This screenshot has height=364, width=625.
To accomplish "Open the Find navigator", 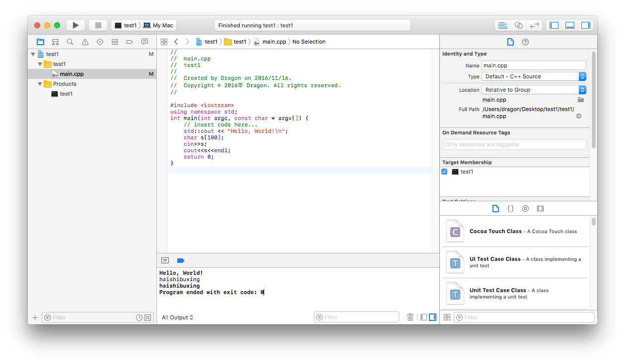I will coord(70,42).
